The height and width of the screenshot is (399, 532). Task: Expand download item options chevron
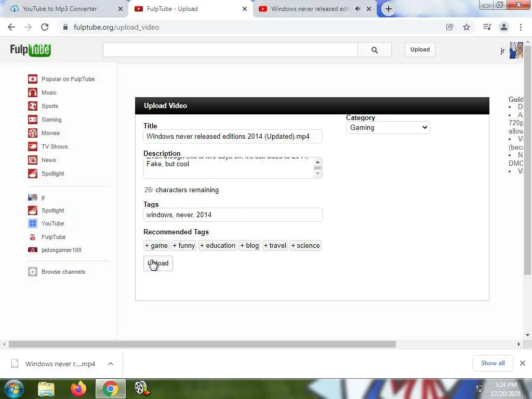coord(111,364)
